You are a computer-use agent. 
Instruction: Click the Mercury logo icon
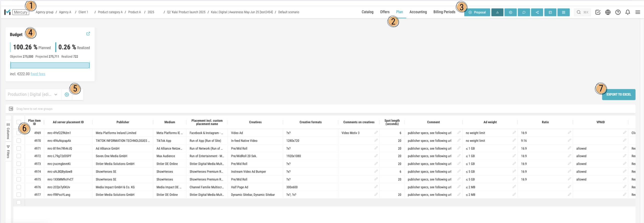[x=7, y=12]
